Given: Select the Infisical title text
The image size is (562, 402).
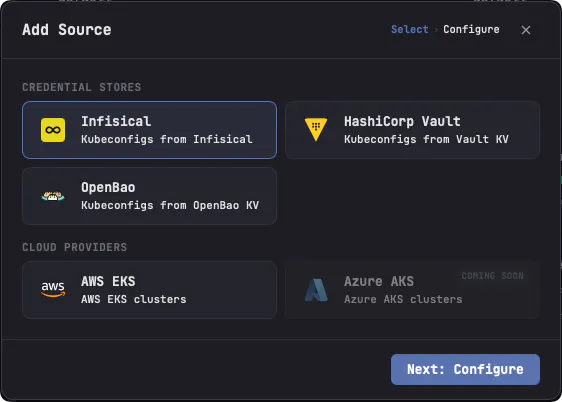Looking at the screenshot, I should coord(116,121).
